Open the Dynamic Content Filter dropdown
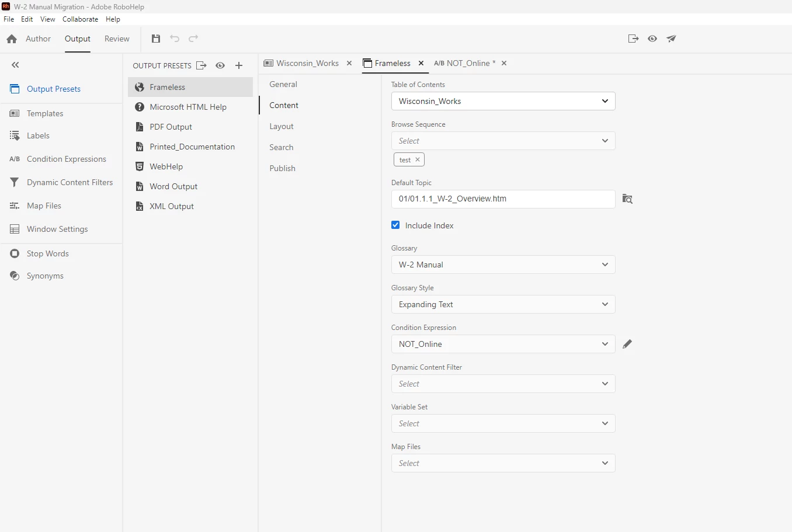Image resolution: width=792 pixels, height=532 pixels. point(503,384)
